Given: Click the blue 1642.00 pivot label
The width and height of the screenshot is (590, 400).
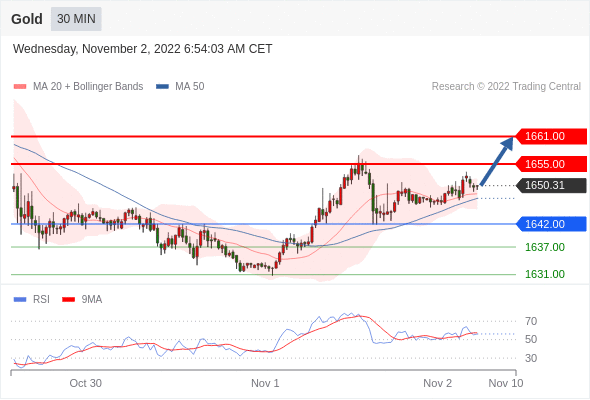Looking at the screenshot, I should click(550, 224).
